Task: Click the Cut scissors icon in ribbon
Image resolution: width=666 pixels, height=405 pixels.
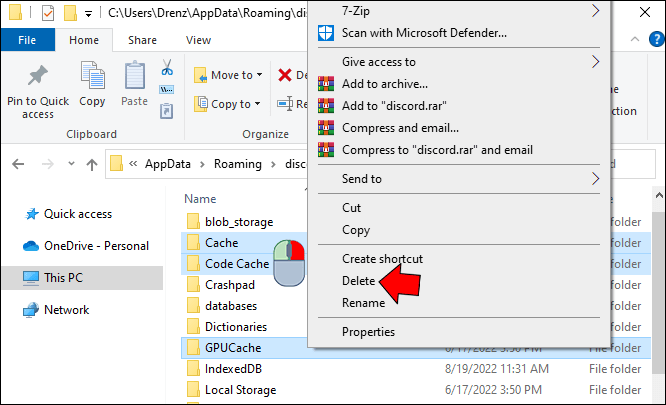Action: click(167, 68)
